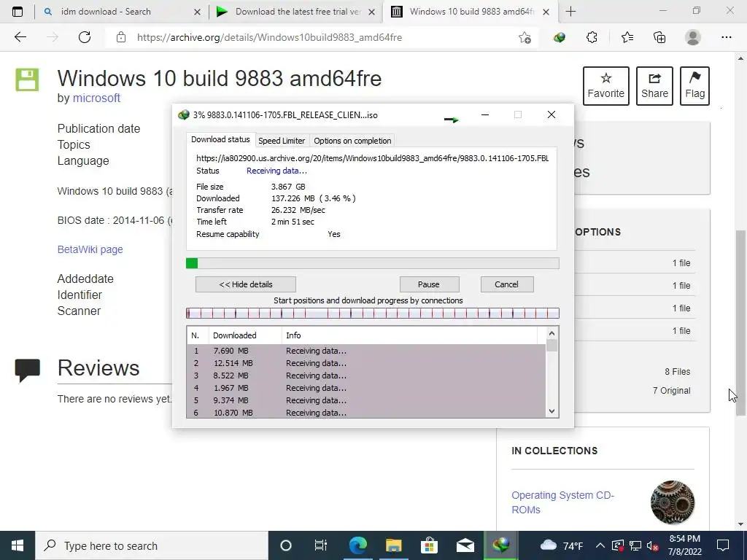Open a new browser tab
The height and width of the screenshot is (560, 747).
pos(570,12)
